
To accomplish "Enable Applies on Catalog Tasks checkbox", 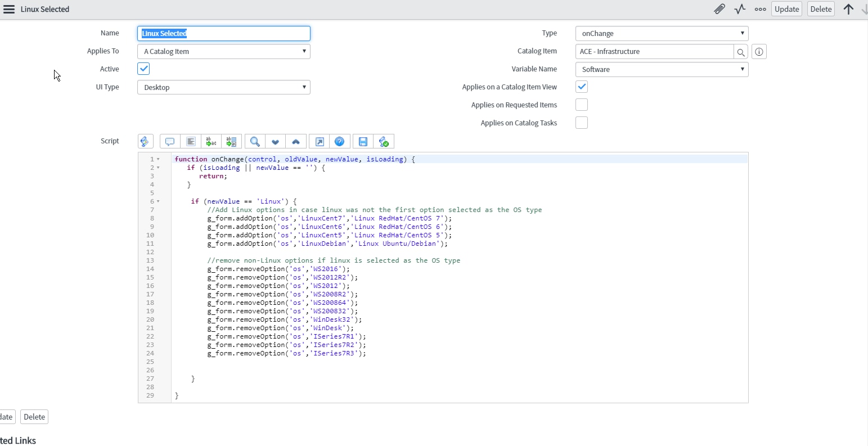I will coord(582,123).
